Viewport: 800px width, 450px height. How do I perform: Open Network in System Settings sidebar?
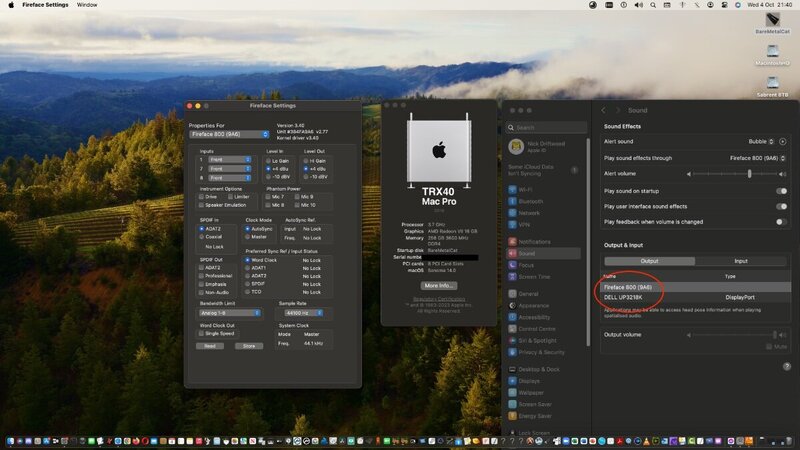524,213
